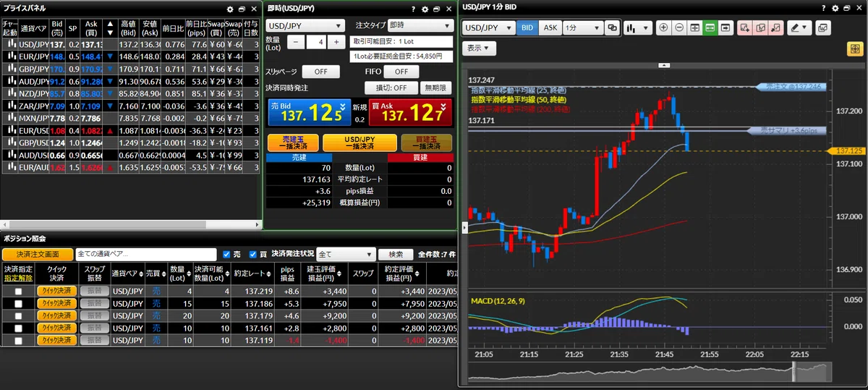Check the settlement box for rate 137.219 position
The height and width of the screenshot is (390, 868).
(x=19, y=291)
